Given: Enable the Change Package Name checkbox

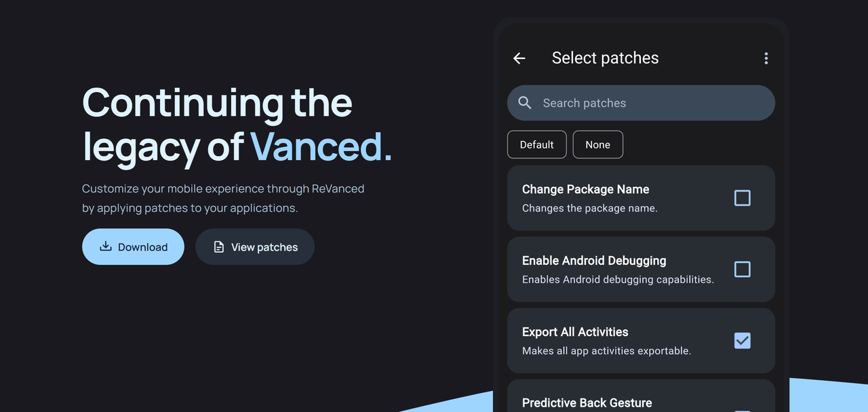Looking at the screenshot, I should [743, 198].
